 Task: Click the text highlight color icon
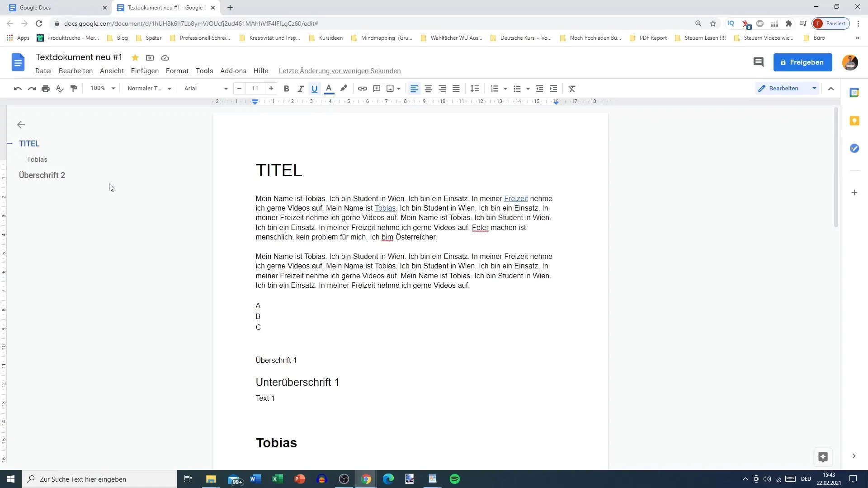click(344, 88)
